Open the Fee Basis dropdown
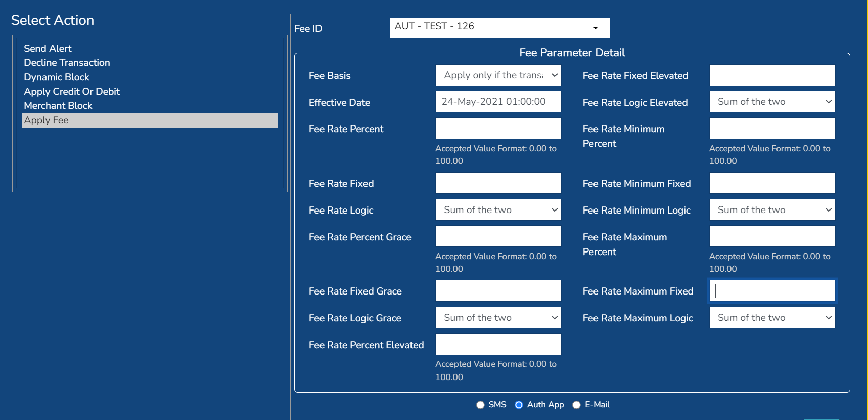Screen dimensions: 868x420 click(x=498, y=75)
